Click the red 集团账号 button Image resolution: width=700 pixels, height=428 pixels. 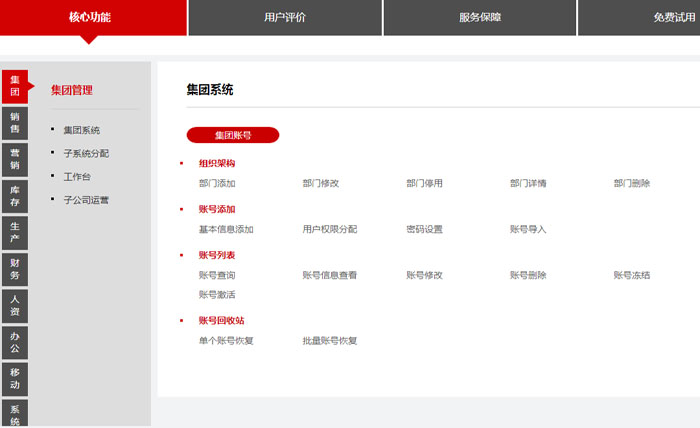pyautogui.click(x=233, y=135)
